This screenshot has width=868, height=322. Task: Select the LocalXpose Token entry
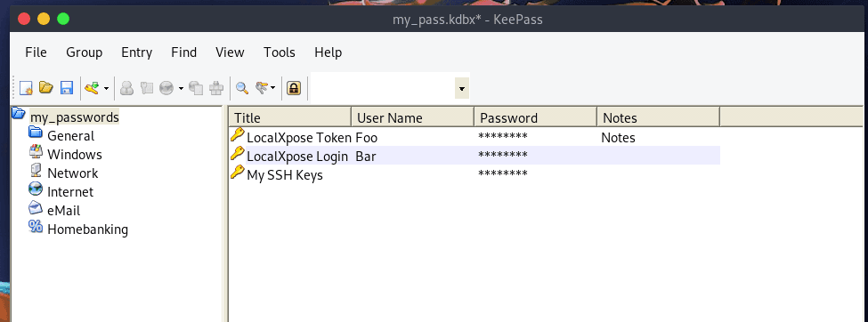[x=299, y=138]
